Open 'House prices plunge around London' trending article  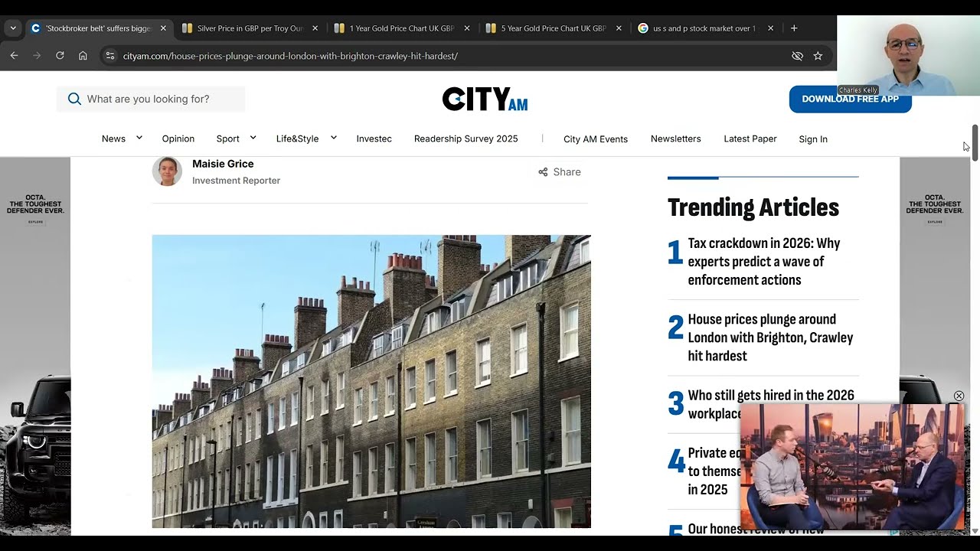[x=770, y=337]
